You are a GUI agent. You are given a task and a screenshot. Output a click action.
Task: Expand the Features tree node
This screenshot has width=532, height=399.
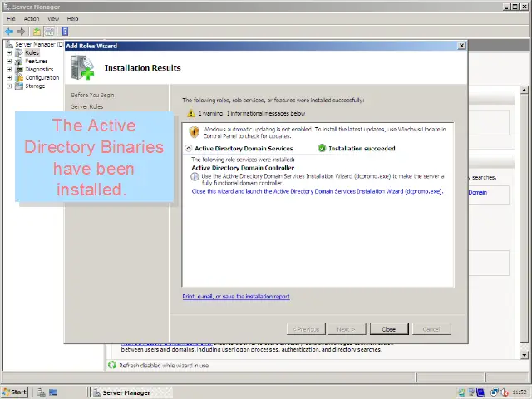click(9, 61)
